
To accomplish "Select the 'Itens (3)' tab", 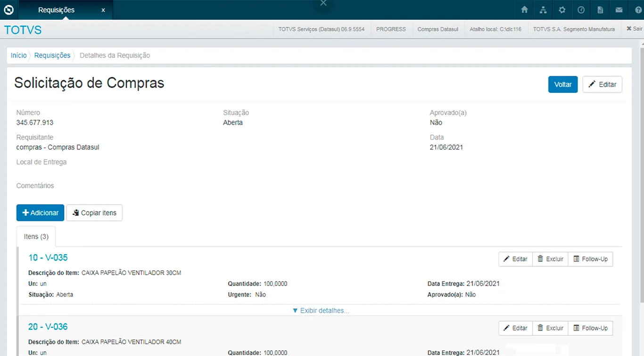I will (36, 236).
